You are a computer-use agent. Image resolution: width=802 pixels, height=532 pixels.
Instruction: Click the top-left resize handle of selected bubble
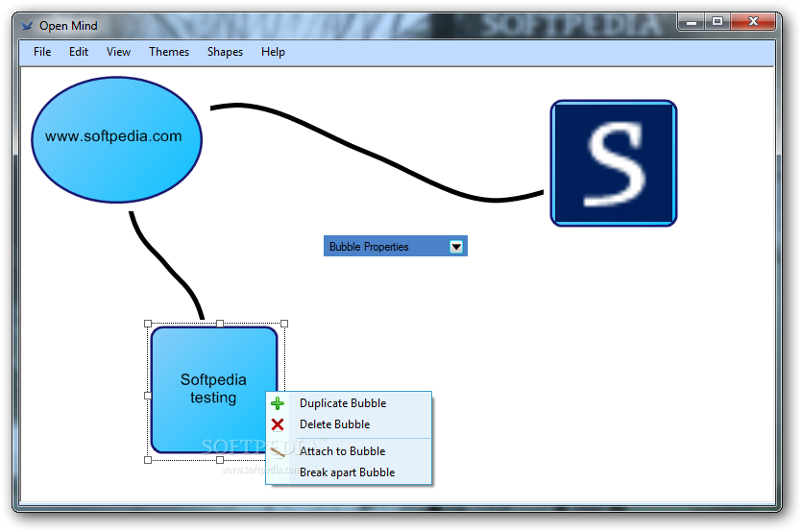click(x=148, y=324)
